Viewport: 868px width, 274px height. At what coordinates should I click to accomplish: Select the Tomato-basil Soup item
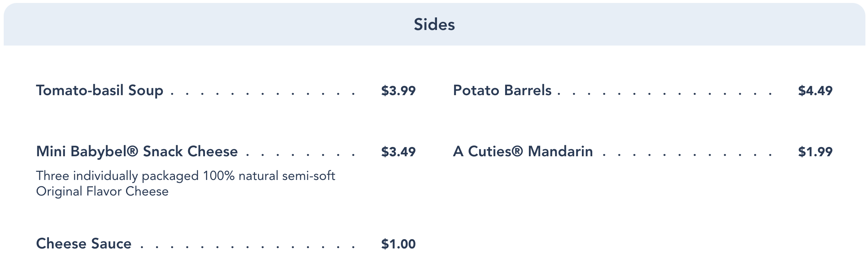pos(99,90)
